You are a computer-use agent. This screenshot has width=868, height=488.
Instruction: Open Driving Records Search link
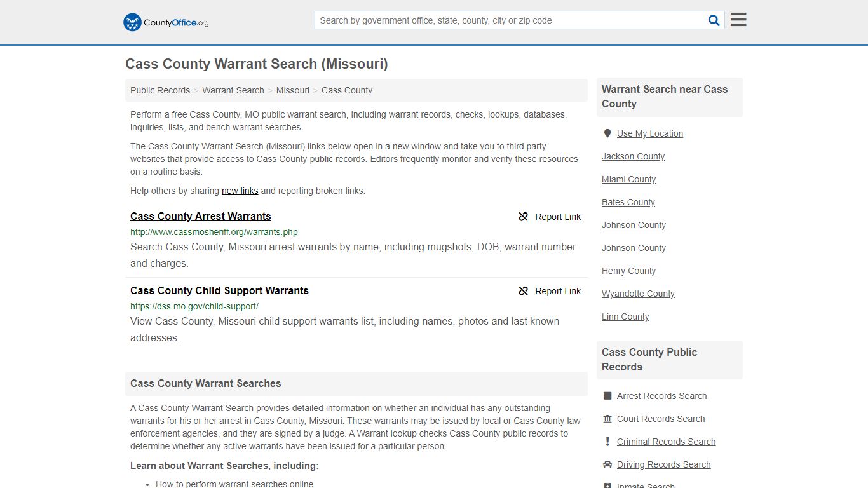(x=664, y=464)
